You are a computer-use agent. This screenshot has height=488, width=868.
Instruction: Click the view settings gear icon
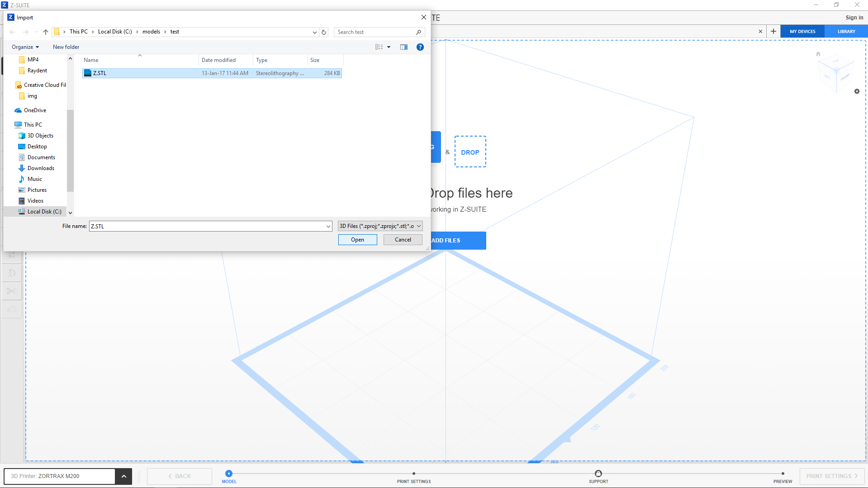[x=857, y=91]
